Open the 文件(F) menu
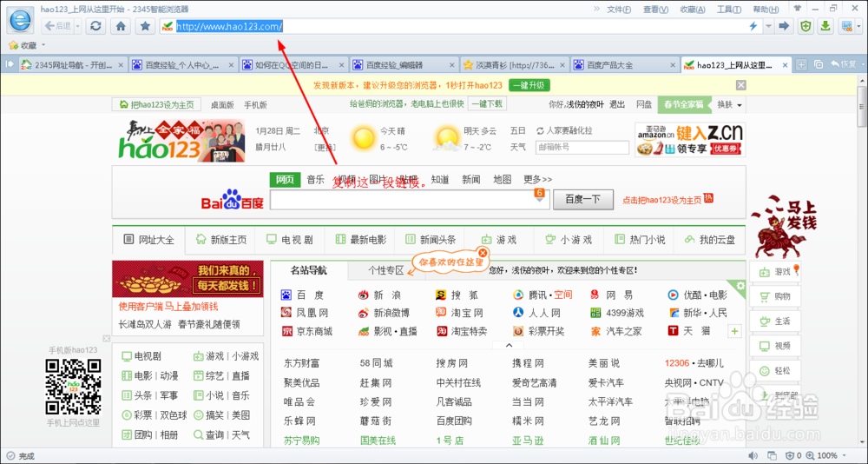This screenshot has width=868, height=464. [x=619, y=10]
